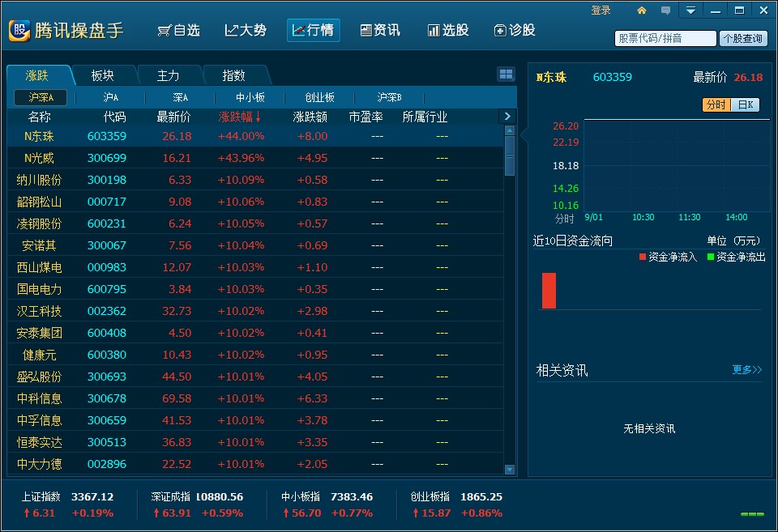
Task: Focus the 股票代码/拼音 search field
Action: click(x=665, y=38)
